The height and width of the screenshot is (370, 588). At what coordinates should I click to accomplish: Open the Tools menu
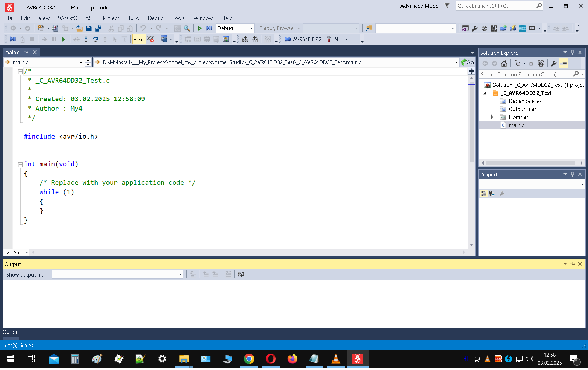[178, 18]
